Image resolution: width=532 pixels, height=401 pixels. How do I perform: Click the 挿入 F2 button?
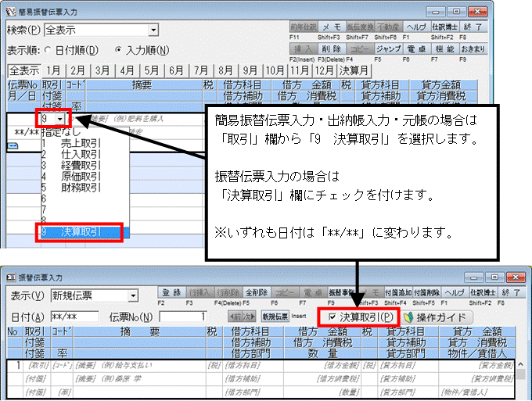(x=304, y=48)
